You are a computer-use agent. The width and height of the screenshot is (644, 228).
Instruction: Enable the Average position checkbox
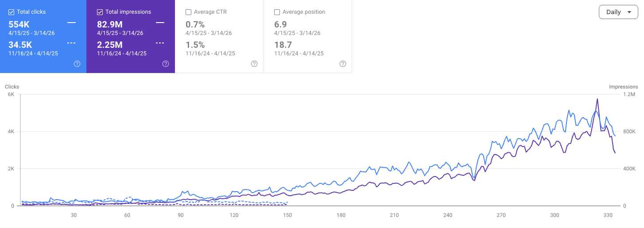(277, 12)
